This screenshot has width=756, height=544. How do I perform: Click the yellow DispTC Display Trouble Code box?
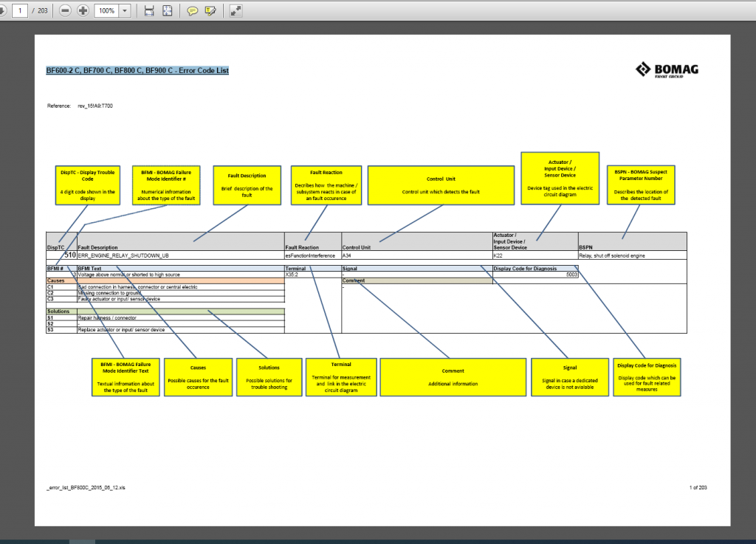87,185
